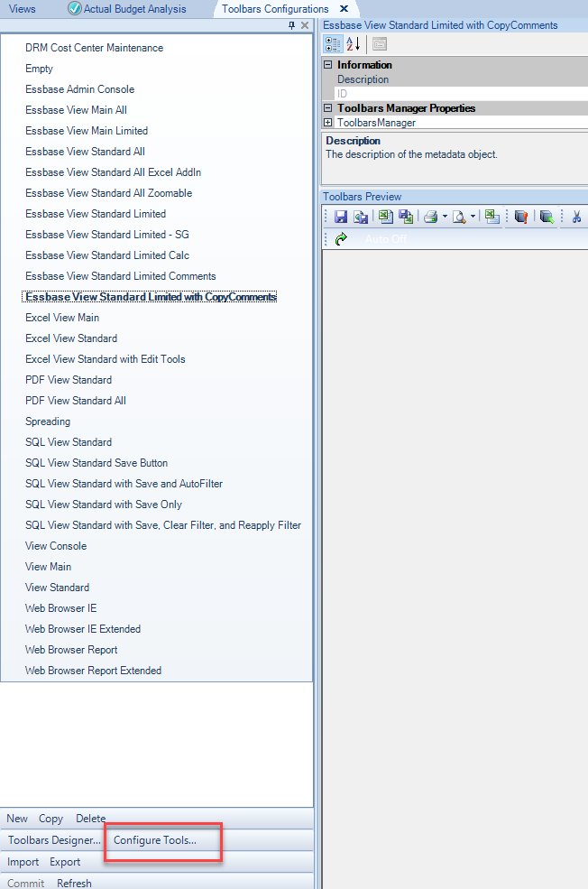This screenshot has height=889, width=588.
Task: Click the Excel sheet window icon
Action: [492, 216]
